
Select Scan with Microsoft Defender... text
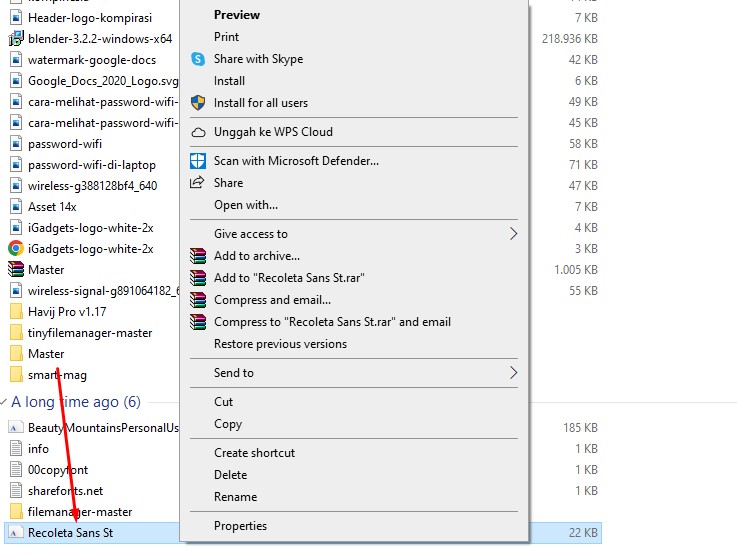tap(296, 161)
